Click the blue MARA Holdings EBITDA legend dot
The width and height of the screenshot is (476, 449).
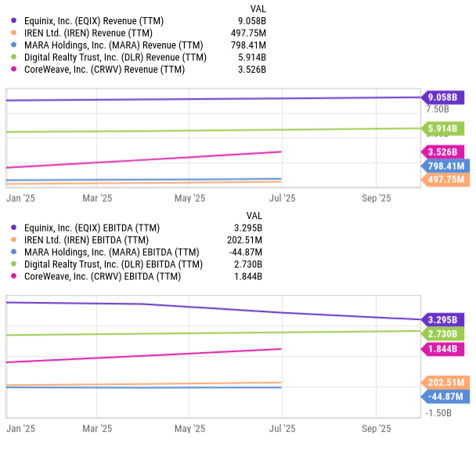[x=13, y=252]
